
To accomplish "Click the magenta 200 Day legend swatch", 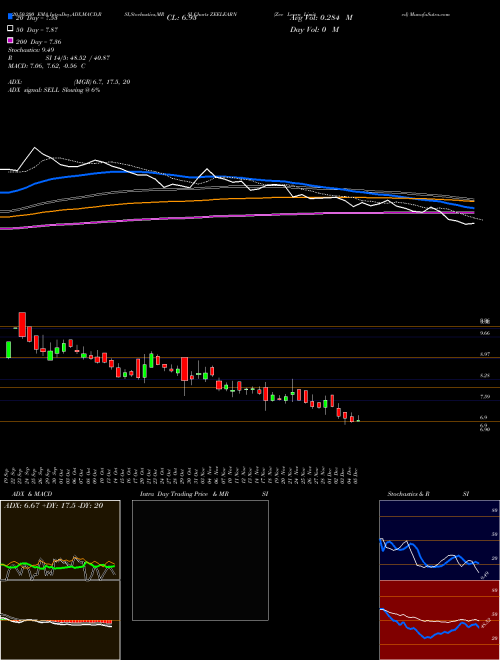I will pyautogui.click(x=10, y=41).
